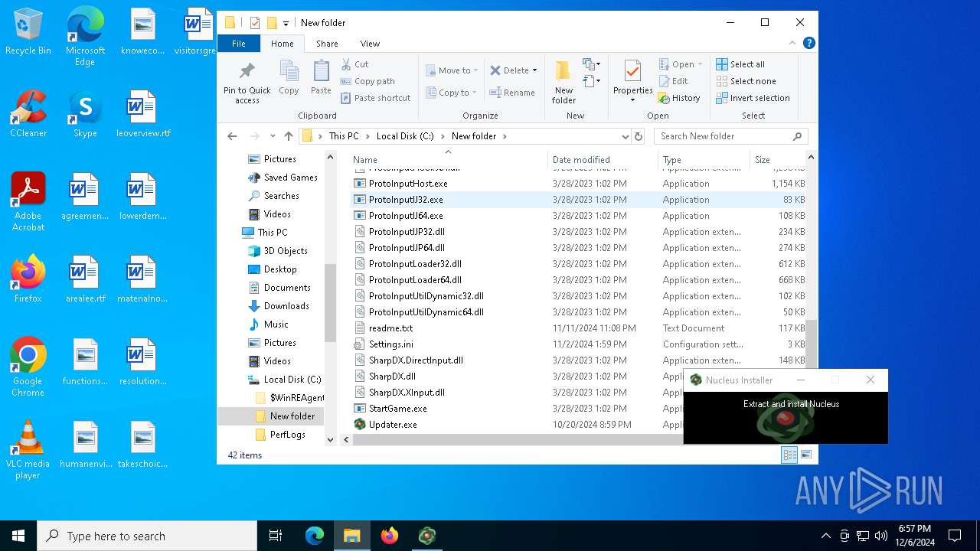
Task: Select Downloads in navigation pane
Action: point(286,306)
